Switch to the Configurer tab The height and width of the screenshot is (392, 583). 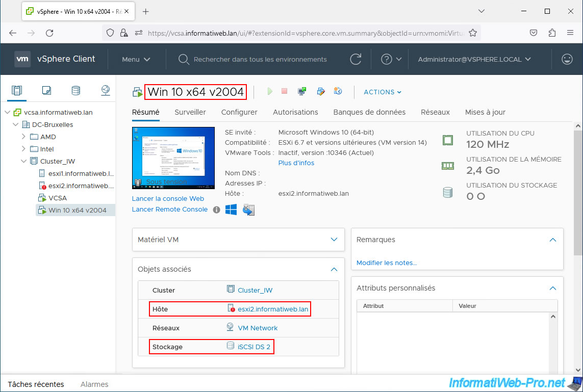239,112
